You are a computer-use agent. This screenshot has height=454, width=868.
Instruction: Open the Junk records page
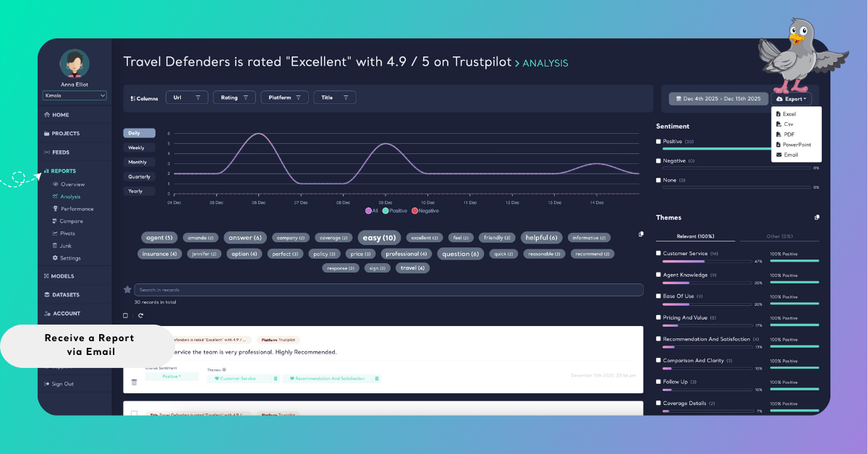pyautogui.click(x=61, y=246)
